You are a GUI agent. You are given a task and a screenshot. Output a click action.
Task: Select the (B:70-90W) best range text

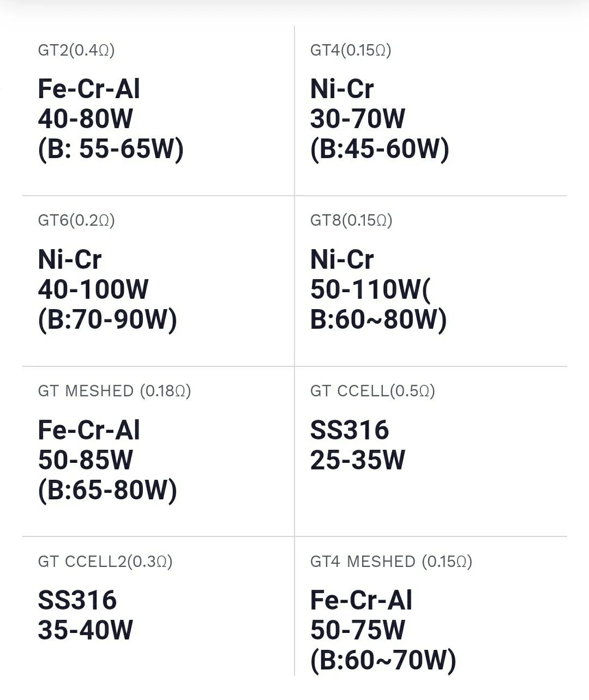pyautogui.click(x=107, y=319)
